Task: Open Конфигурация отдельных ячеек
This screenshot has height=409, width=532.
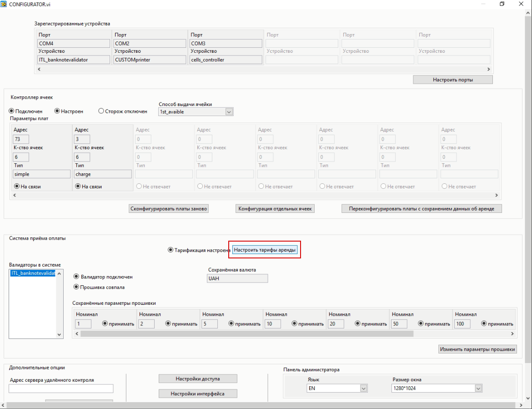Action: [x=275, y=209]
